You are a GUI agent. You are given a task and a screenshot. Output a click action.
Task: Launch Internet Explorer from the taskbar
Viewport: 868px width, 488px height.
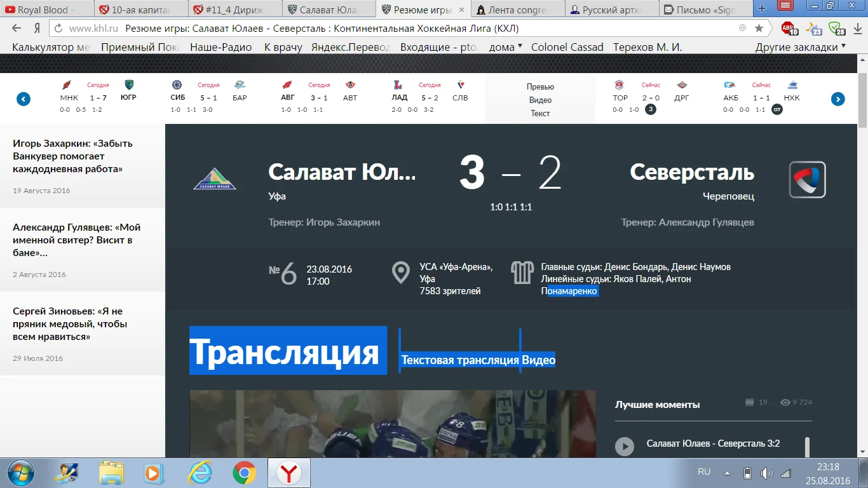[x=199, y=473]
